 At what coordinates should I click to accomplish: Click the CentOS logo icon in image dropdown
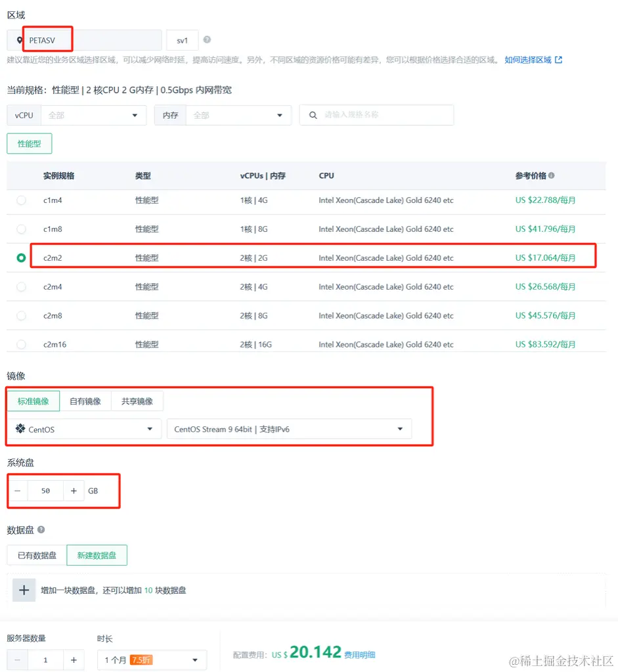coord(20,428)
